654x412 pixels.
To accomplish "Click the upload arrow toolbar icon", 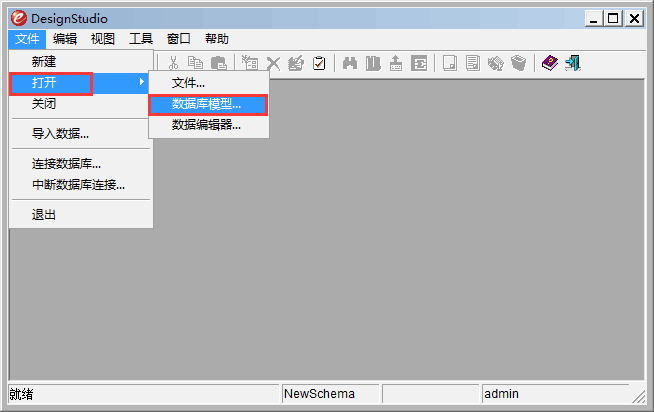I will [396, 63].
